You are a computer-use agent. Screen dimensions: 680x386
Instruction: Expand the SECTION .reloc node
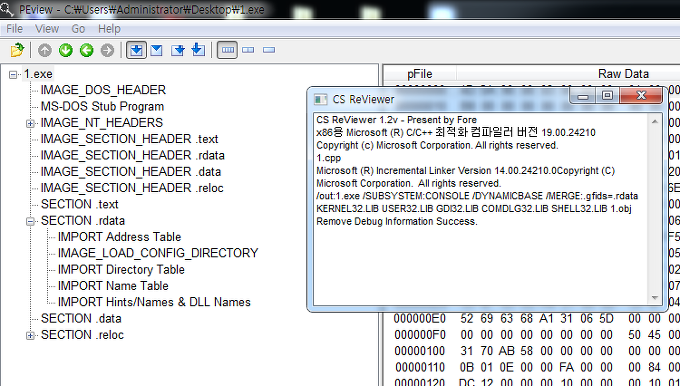30,335
